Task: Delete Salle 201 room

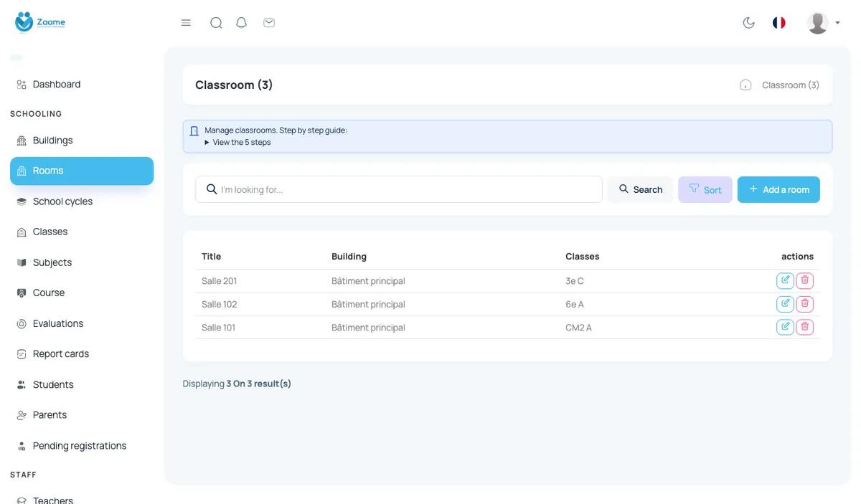Action: pos(805,280)
